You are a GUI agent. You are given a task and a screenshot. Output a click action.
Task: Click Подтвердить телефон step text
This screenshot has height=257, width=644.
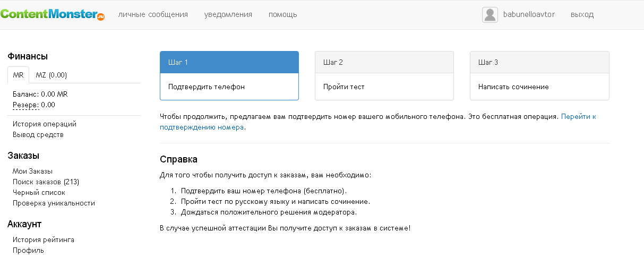click(207, 87)
